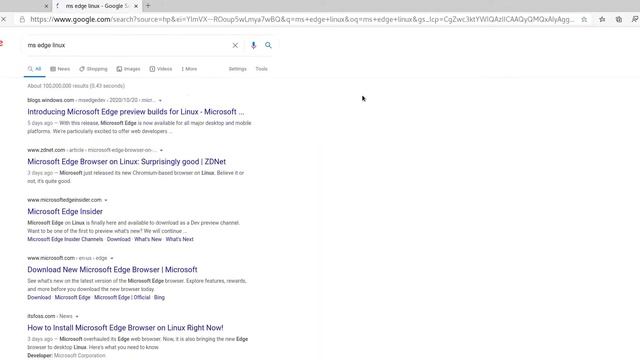
Task: Expand dropdown arrow beside itsfoss.com result
Action: (x=77, y=316)
